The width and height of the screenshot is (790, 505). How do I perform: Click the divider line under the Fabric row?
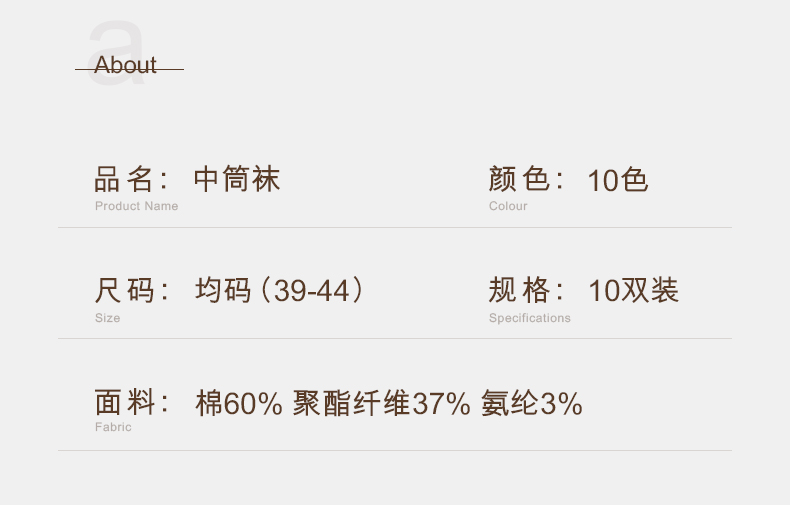click(395, 451)
